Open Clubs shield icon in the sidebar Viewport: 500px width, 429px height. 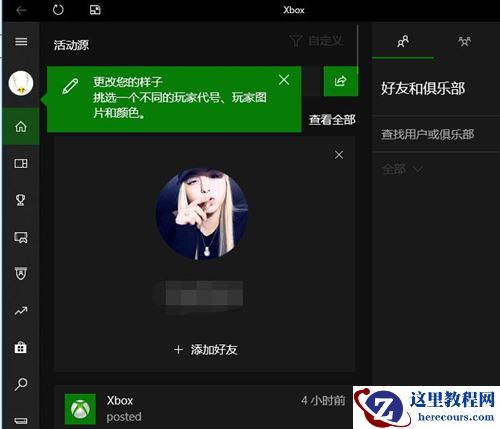(x=21, y=273)
